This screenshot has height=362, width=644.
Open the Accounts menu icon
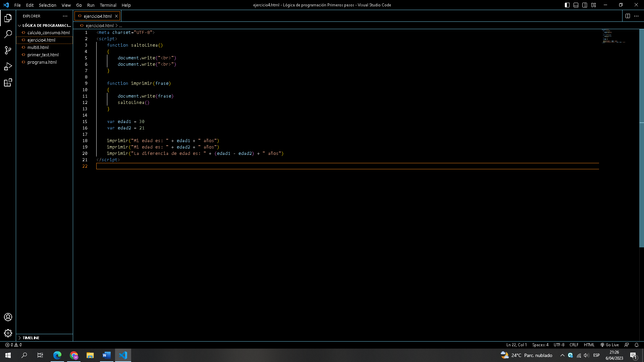coord(8,317)
